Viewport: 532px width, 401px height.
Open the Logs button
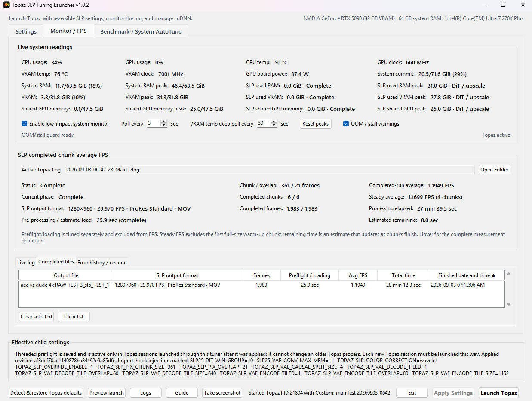(146, 393)
